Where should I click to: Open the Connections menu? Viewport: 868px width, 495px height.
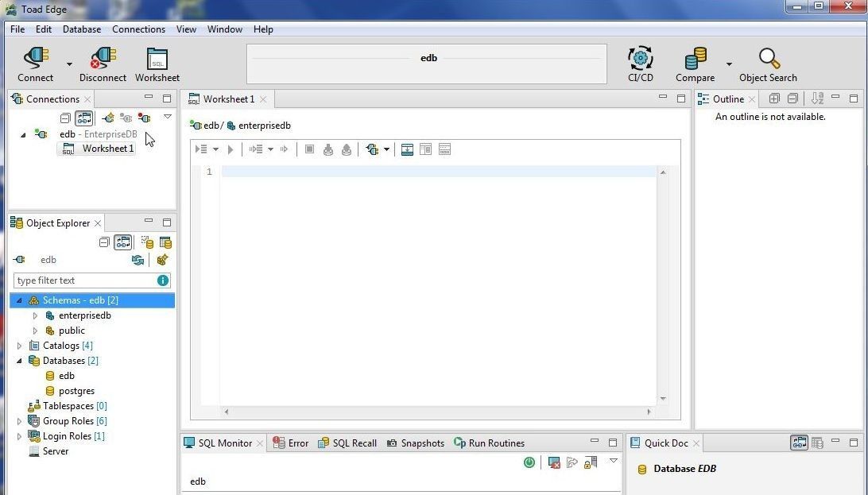[138, 29]
